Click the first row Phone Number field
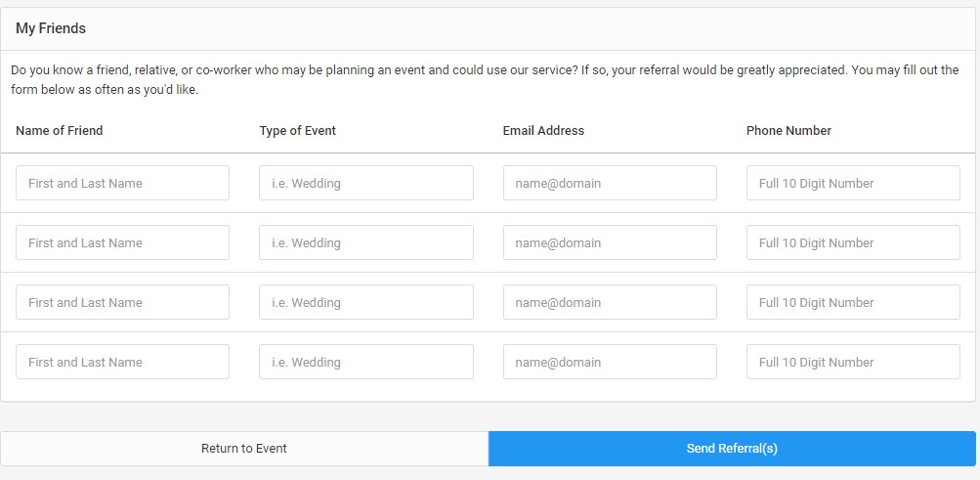Image resolution: width=980 pixels, height=480 pixels. coord(853,183)
